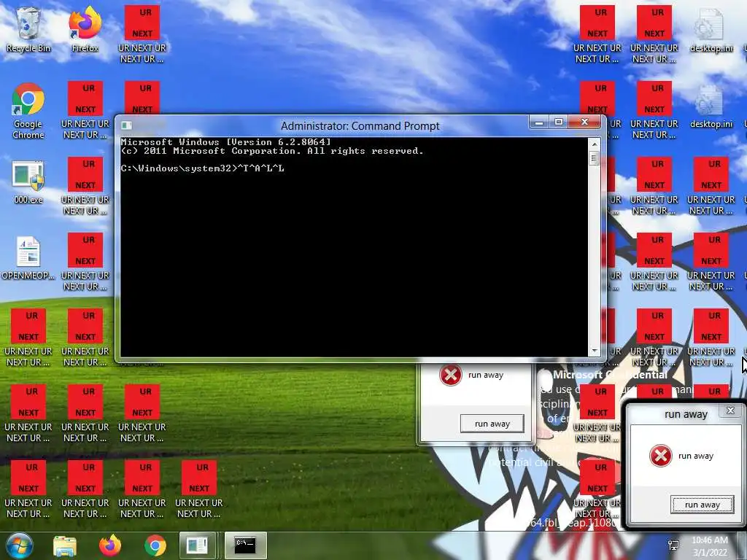Select the second desktop.ini file icon
This screenshot has width=747, height=560.
point(711,106)
